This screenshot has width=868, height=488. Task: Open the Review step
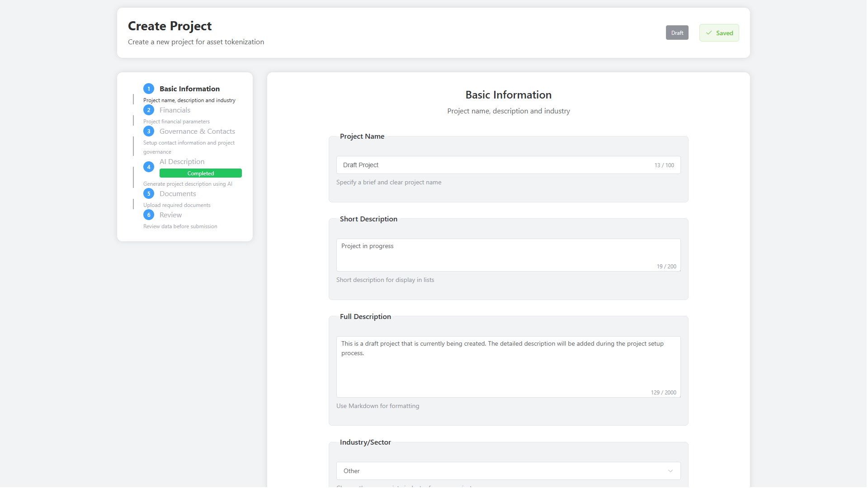(x=170, y=215)
